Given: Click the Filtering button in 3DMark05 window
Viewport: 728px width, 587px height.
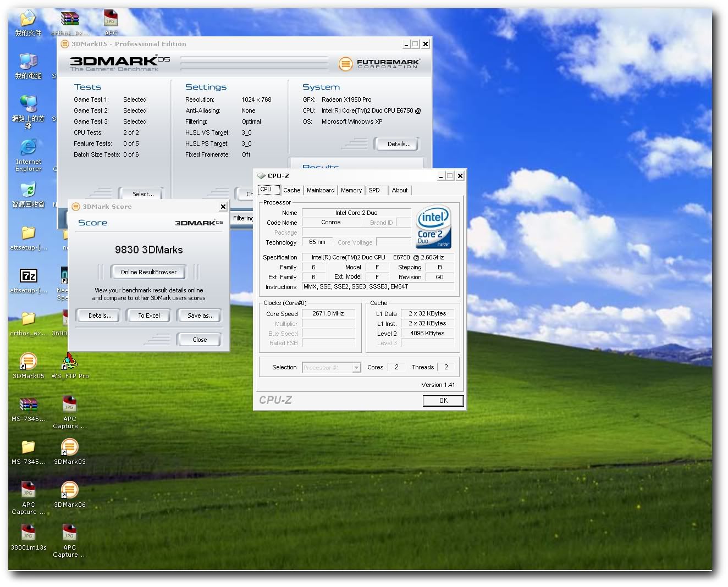Looking at the screenshot, I should click(x=242, y=218).
